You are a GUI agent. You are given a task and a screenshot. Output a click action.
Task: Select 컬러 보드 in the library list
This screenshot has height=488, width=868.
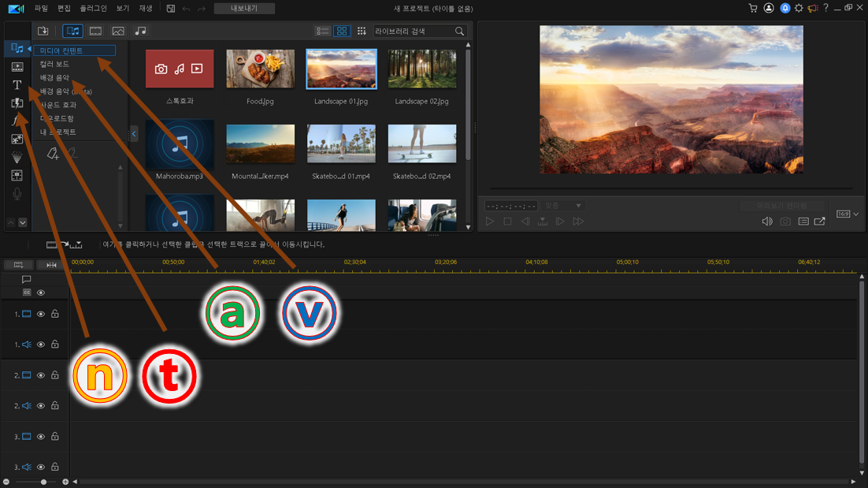pyautogui.click(x=55, y=64)
